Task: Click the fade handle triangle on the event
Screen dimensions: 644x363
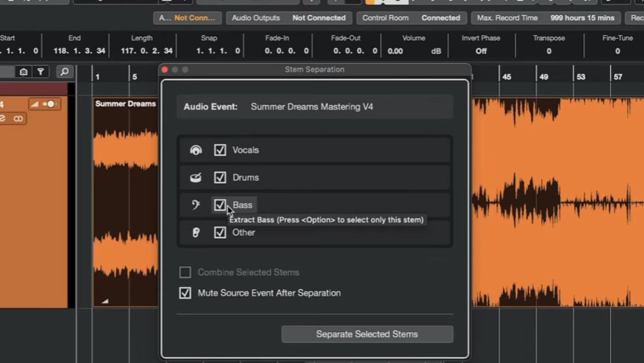Action: coord(105,301)
